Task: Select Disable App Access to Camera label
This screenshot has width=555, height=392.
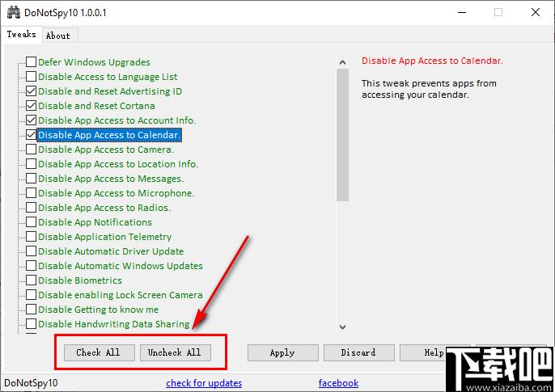Action: click(106, 150)
